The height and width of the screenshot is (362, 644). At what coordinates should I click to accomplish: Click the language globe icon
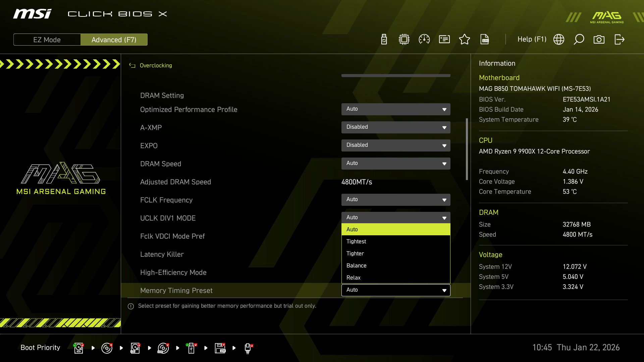click(x=559, y=40)
